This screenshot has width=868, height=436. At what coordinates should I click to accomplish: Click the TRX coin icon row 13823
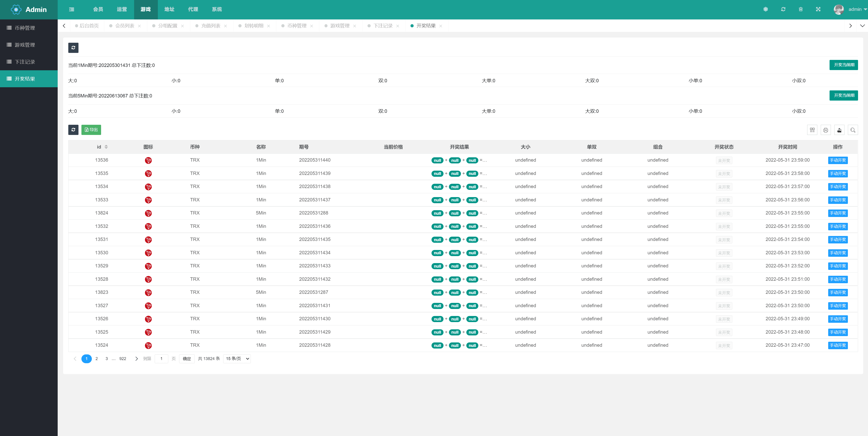[x=147, y=292]
